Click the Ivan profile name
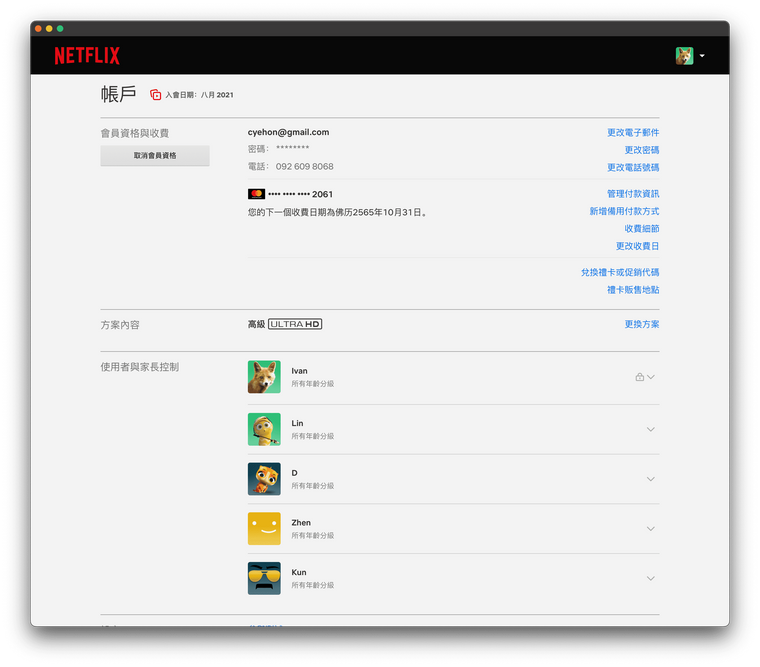 tap(299, 371)
